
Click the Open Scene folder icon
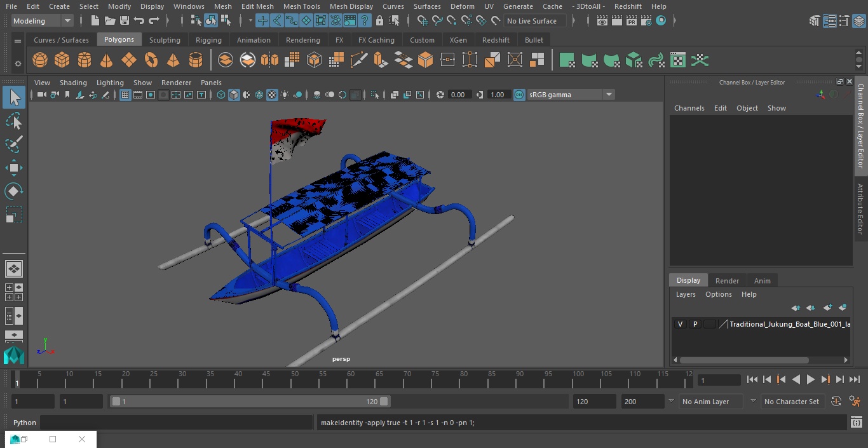point(110,21)
